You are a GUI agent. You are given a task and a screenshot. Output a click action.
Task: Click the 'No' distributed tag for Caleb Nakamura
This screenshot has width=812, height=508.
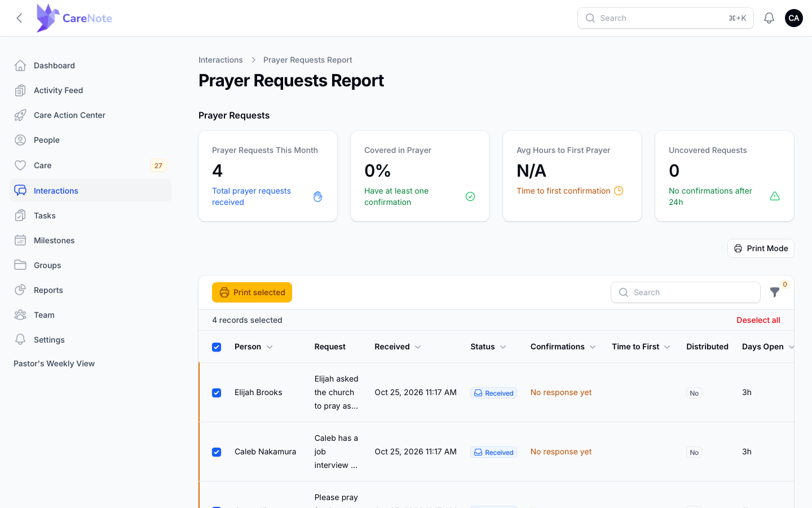pos(694,452)
